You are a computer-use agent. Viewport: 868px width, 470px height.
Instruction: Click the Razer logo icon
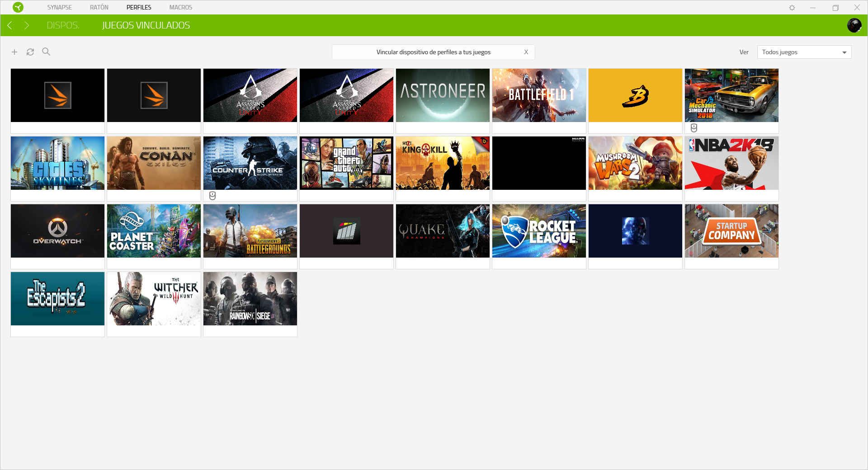click(18, 7)
